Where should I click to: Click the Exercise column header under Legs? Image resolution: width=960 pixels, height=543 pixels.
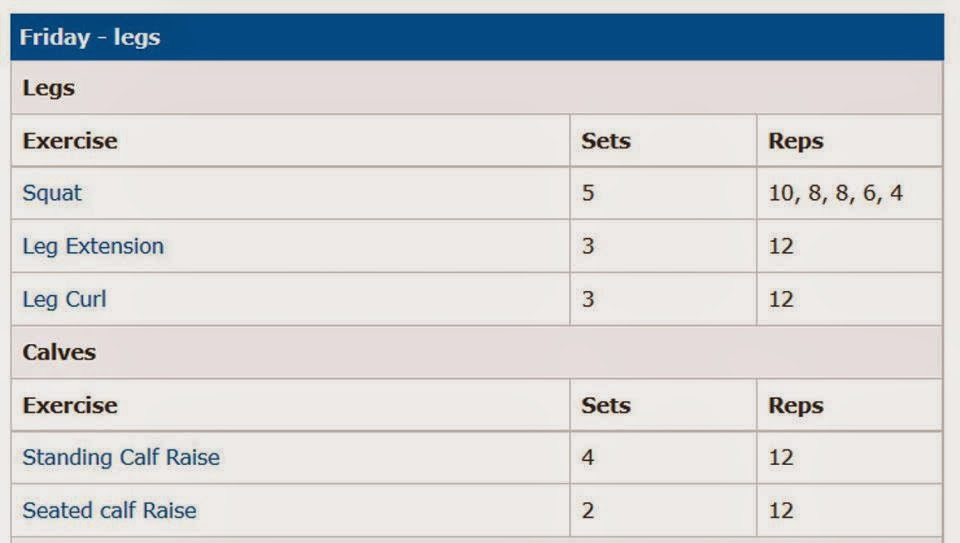pos(70,141)
